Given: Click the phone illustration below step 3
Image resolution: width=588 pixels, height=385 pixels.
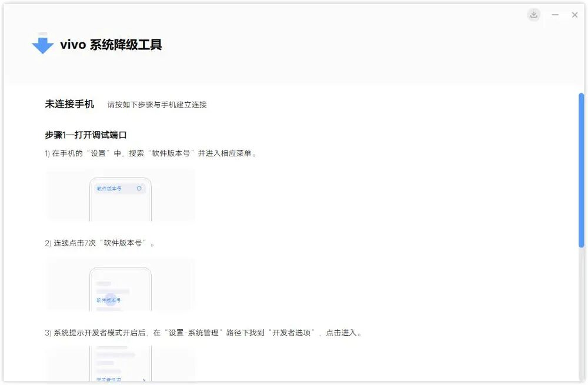Looking at the screenshot, I should 121,364.
